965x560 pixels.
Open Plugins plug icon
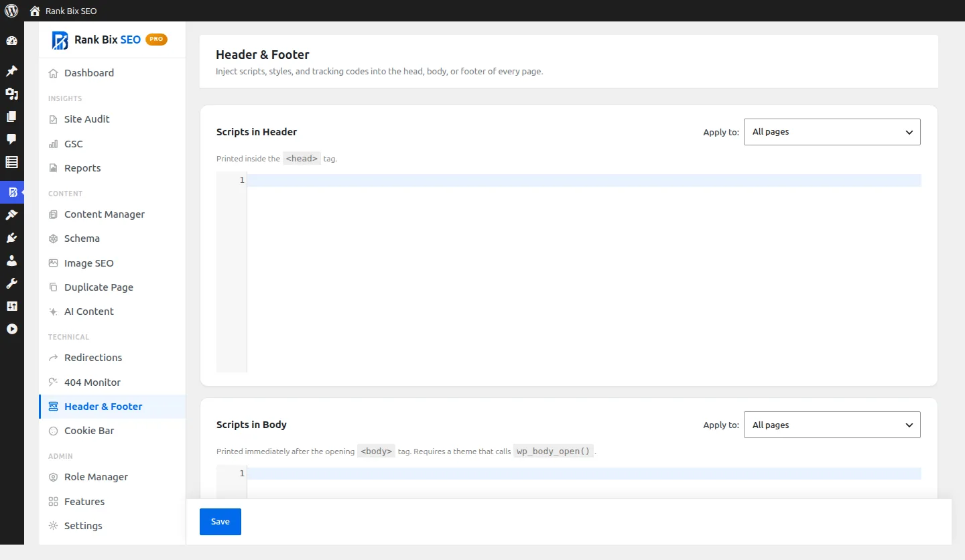11,238
